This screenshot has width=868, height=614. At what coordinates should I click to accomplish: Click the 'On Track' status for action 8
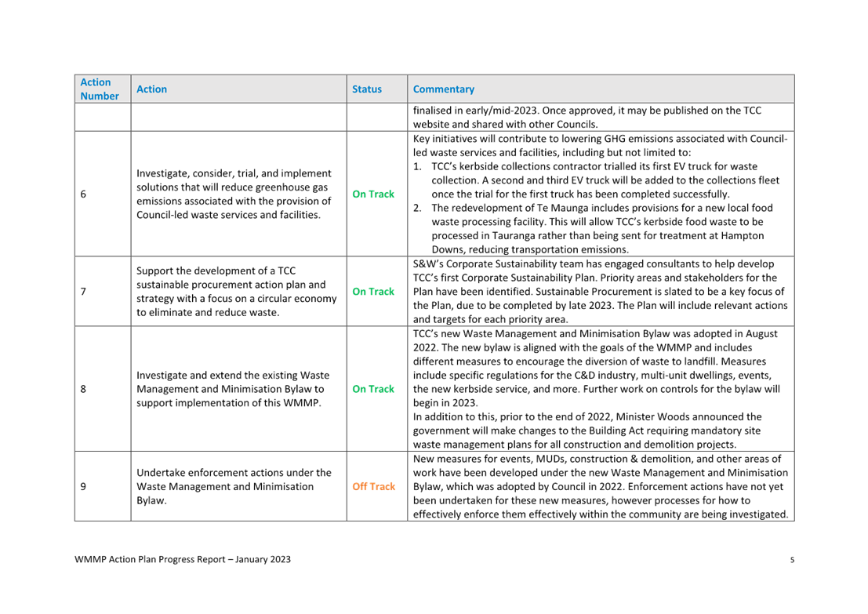click(x=373, y=389)
